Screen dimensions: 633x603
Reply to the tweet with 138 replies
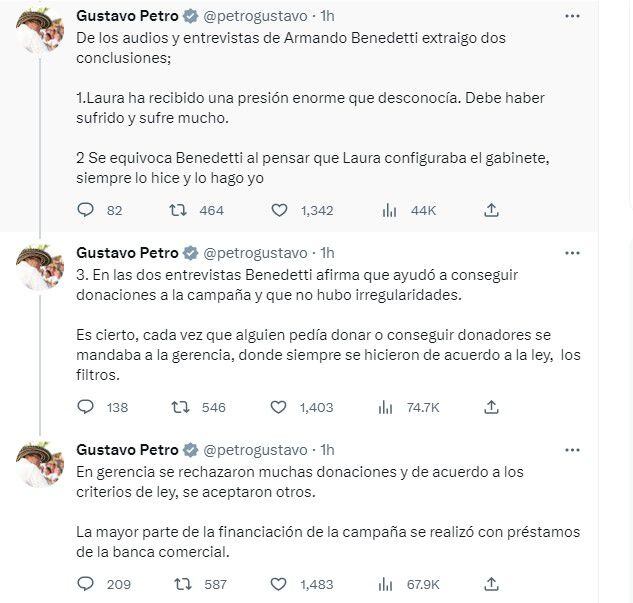pos(86,407)
